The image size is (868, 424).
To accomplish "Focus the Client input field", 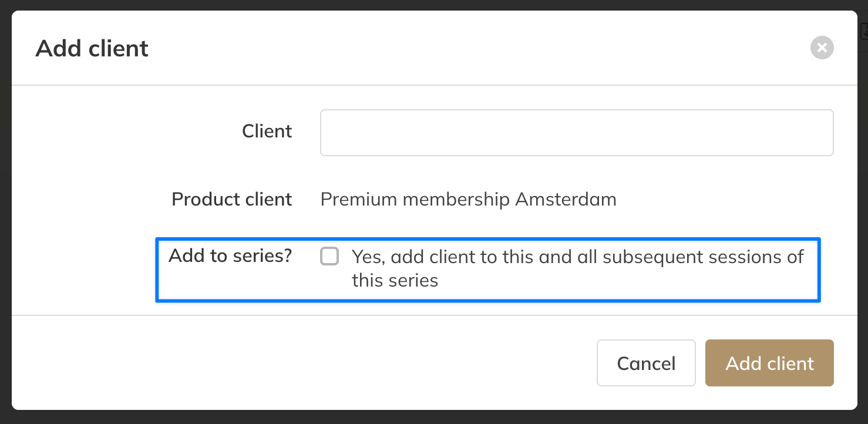I will tap(576, 133).
